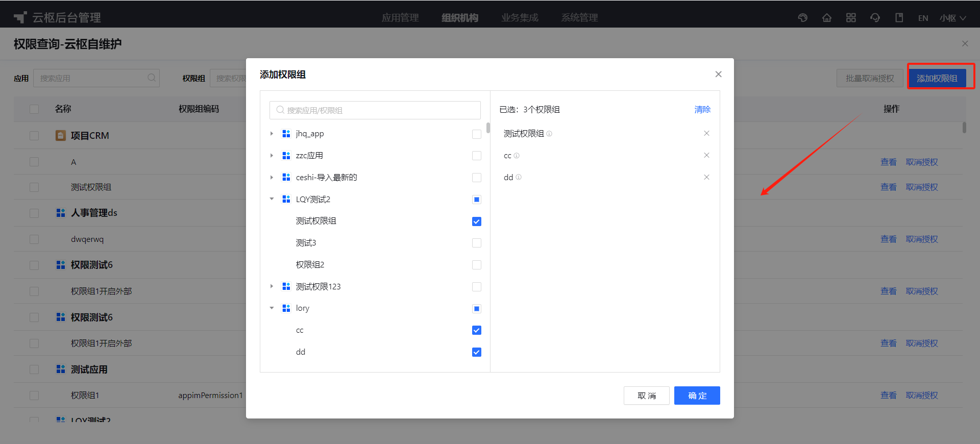Click search magnifier in 应用 search box
The width and height of the screenshot is (980, 444).
tap(152, 78)
